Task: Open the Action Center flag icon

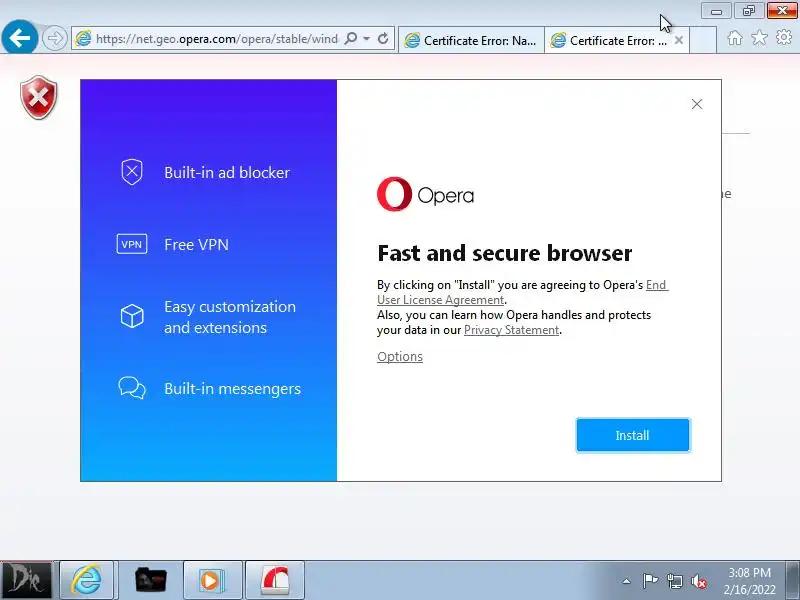Action: pyautogui.click(x=650, y=581)
